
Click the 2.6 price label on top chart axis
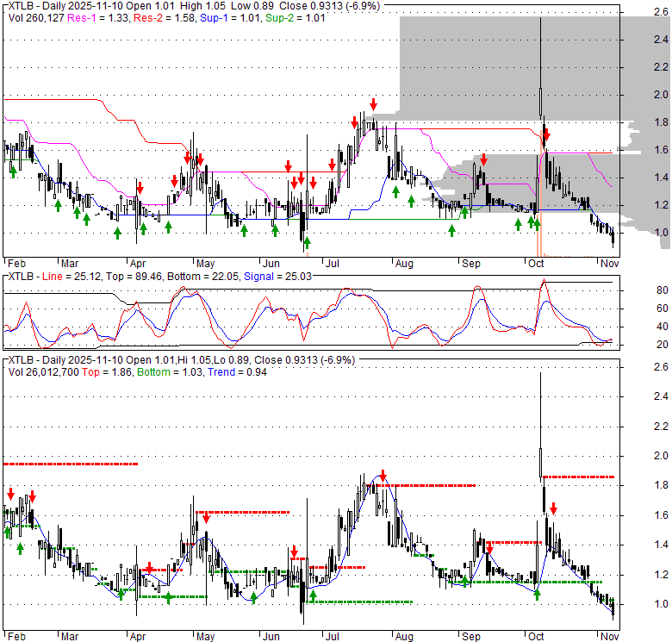[661, 12]
